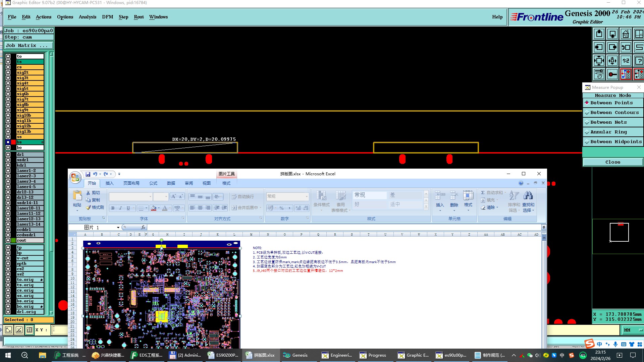Open the DFM menu

pyautogui.click(x=107, y=17)
